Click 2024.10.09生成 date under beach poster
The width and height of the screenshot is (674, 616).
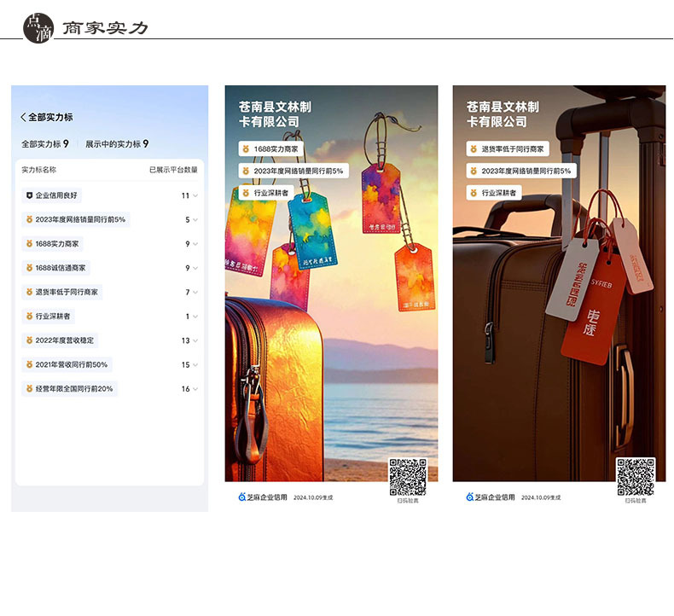313,497
